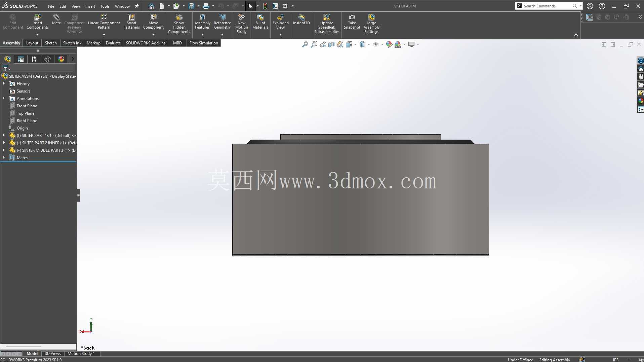Click Zoom to Area icon
Viewport: 644px width, 362px height.
[314, 44]
